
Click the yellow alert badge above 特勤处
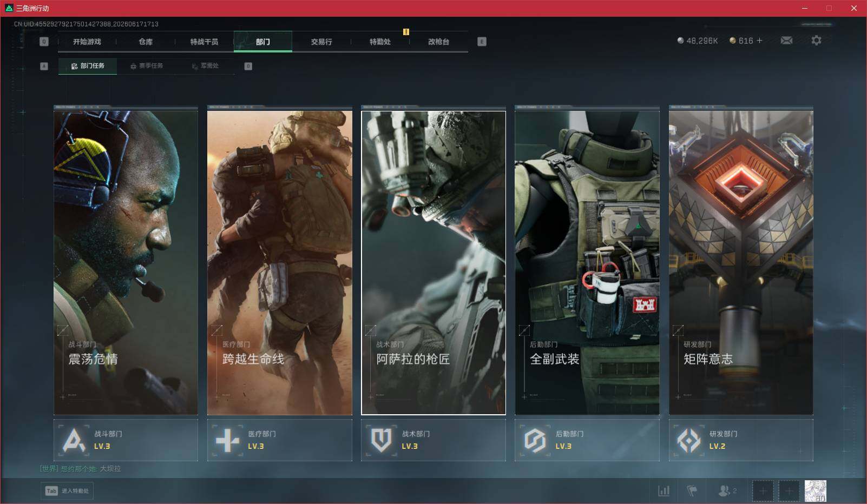406,32
